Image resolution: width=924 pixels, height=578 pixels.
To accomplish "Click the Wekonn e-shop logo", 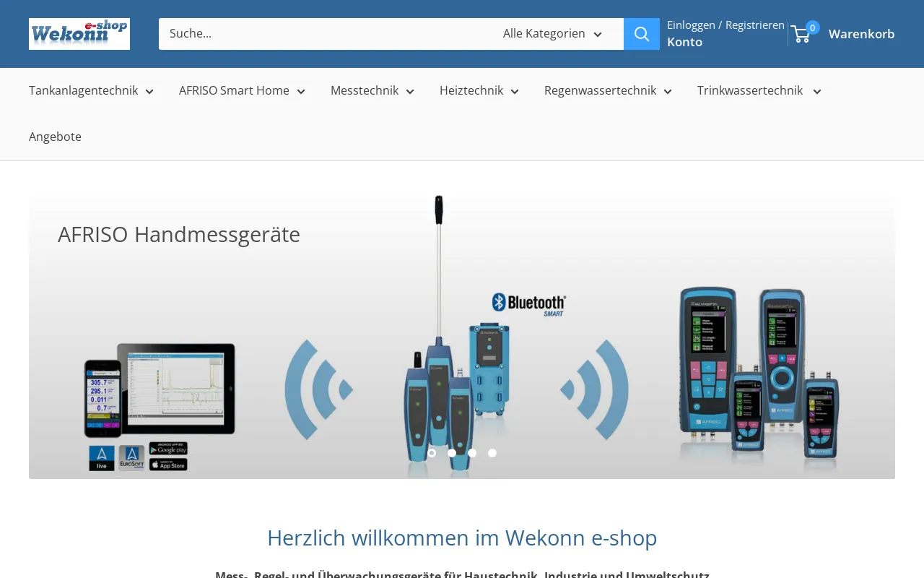I will pos(79,34).
